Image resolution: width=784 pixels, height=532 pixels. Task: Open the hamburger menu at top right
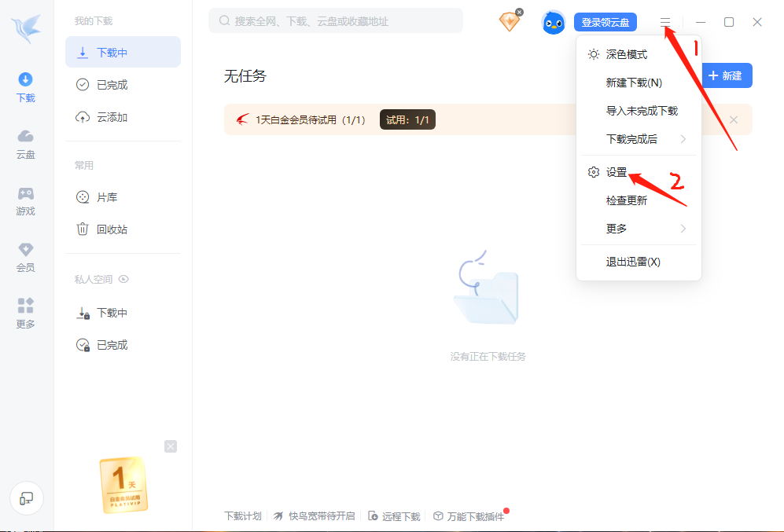pyautogui.click(x=665, y=22)
